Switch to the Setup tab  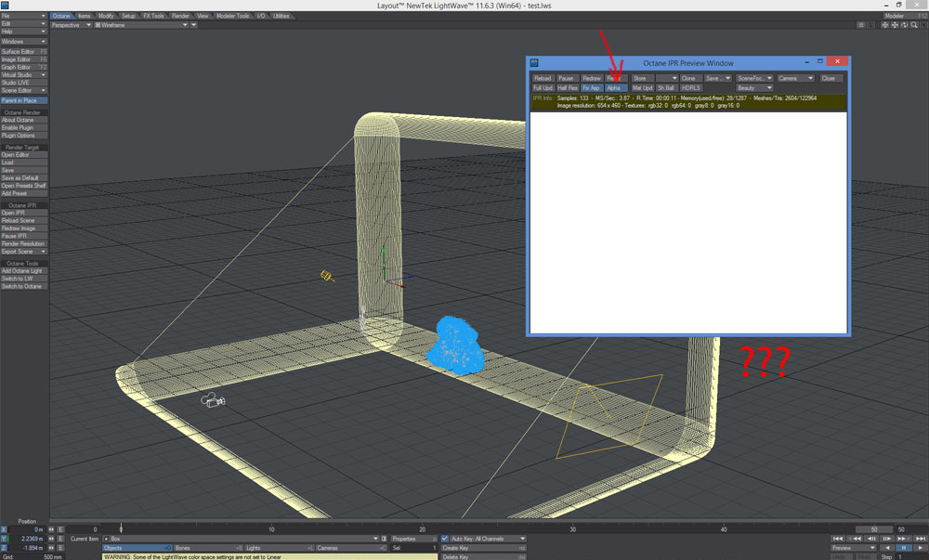point(128,16)
